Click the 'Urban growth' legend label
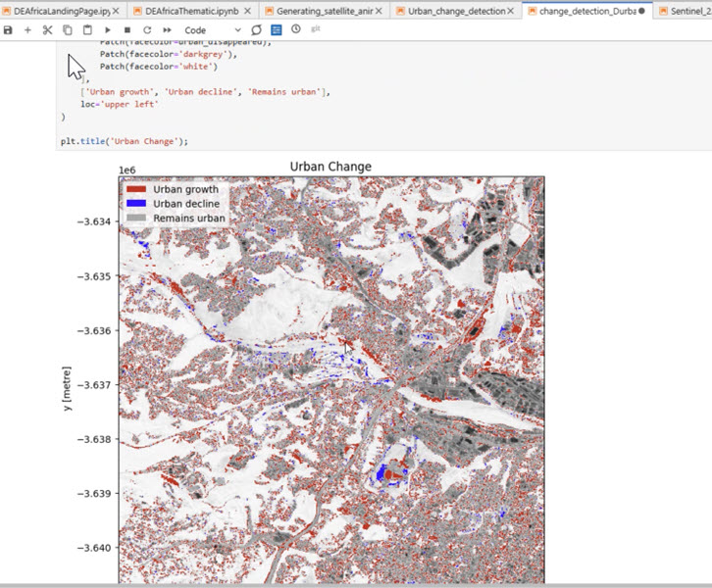The width and height of the screenshot is (712, 588). pos(185,189)
